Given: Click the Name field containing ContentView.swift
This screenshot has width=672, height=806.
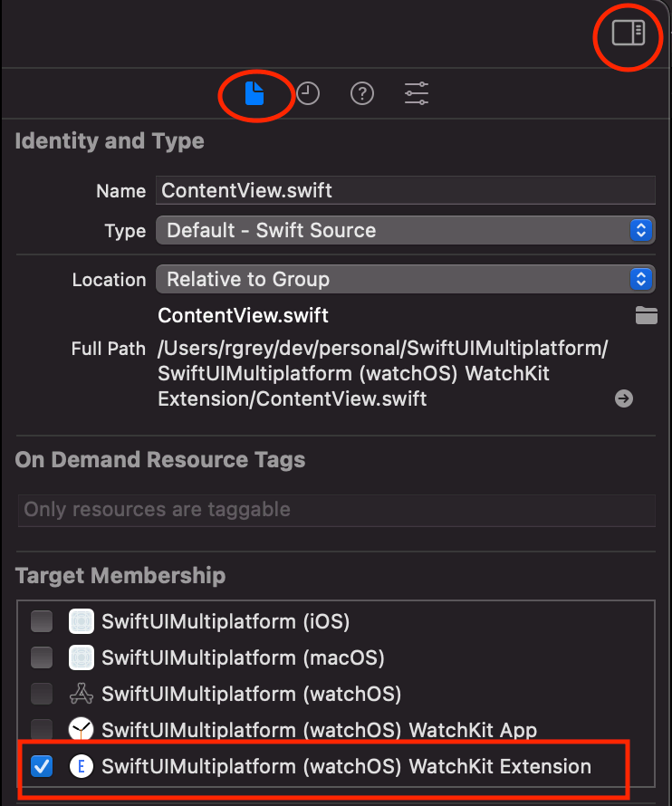Looking at the screenshot, I should tap(405, 191).
